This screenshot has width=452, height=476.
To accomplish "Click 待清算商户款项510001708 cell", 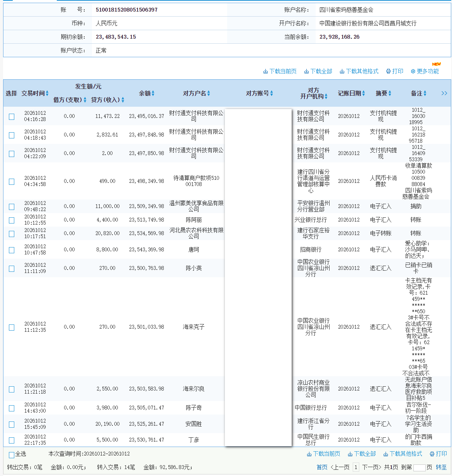I will pyautogui.click(x=196, y=181).
